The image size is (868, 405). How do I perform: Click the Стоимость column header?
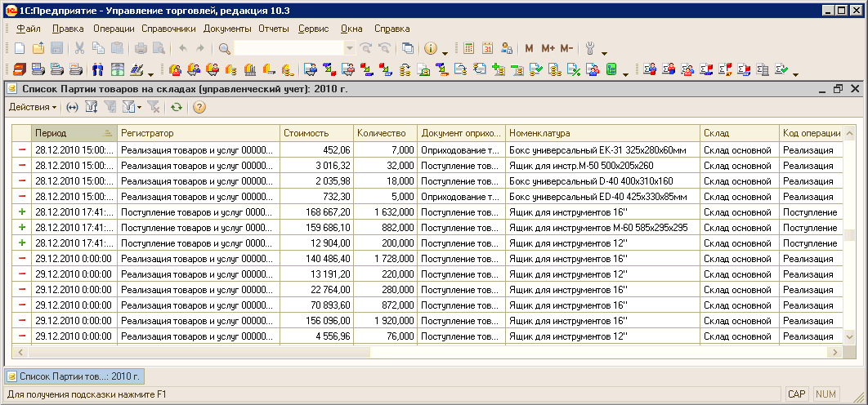(x=316, y=133)
